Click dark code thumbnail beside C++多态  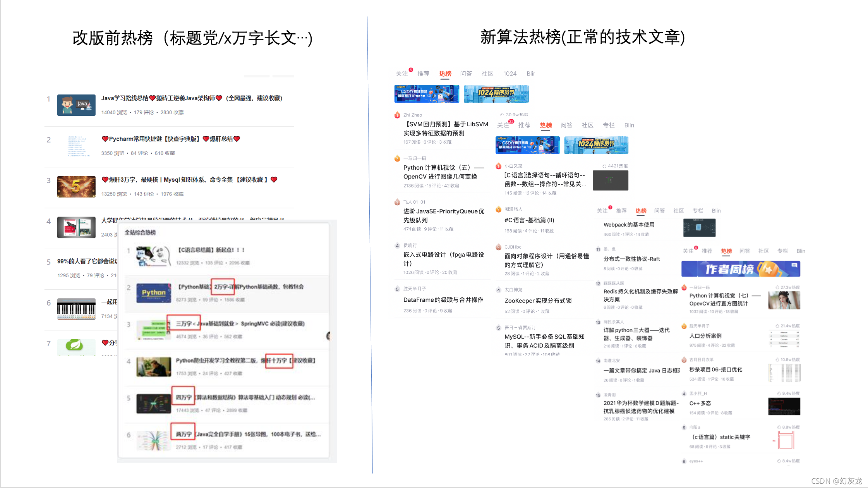(x=784, y=406)
